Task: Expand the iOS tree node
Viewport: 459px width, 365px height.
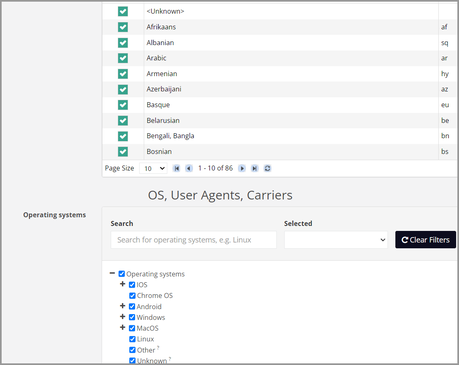Action: coord(122,284)
